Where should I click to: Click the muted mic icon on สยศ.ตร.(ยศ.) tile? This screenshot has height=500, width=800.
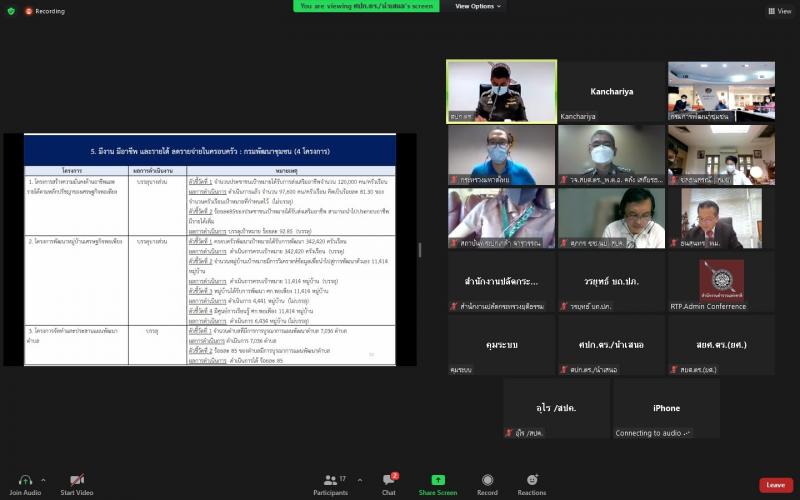(x=673, y=369)
